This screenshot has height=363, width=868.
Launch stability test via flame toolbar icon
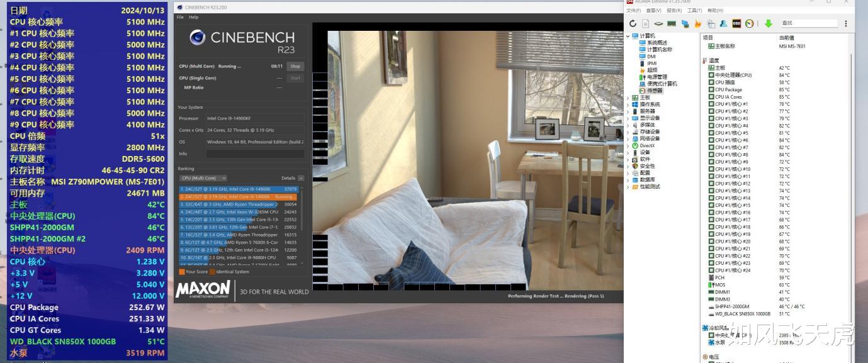697,24
